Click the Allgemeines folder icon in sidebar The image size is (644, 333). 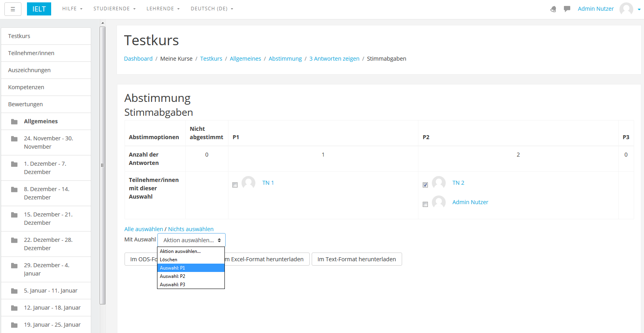point(14,122)
